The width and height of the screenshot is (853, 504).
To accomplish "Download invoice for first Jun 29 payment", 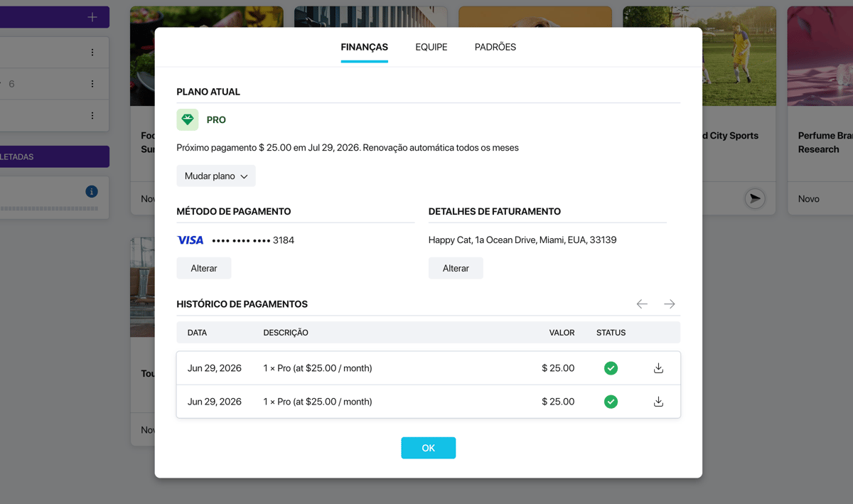I will coord(658,368).
